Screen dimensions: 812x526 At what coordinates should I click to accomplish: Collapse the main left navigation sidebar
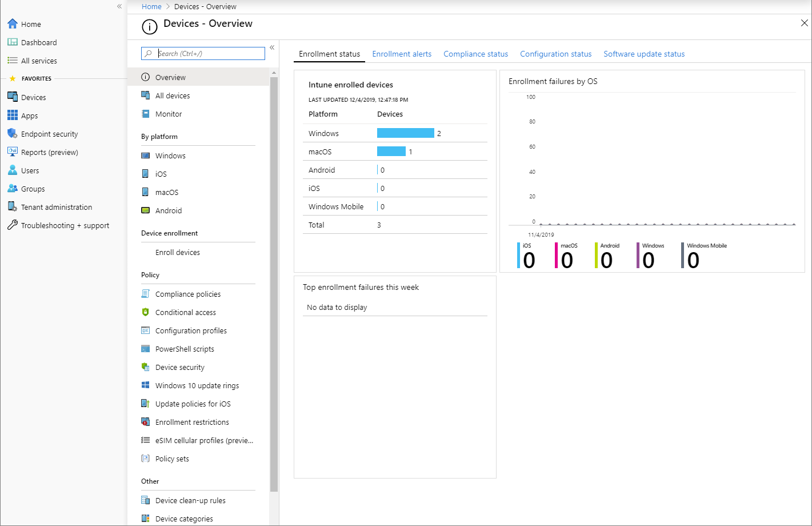(119, 6)
